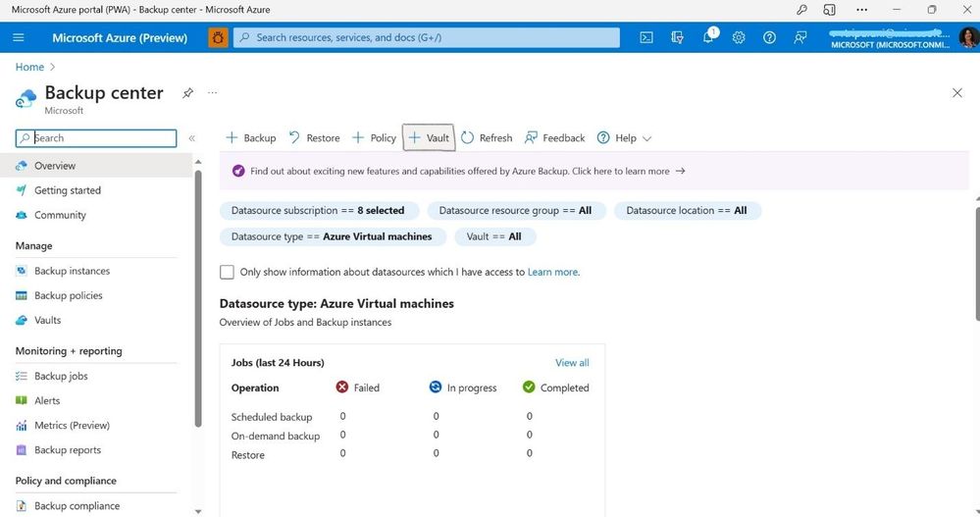The width and height of the screenshot is (980, 517).
Task: Click the in progress Restore count
Action: pos(437,453)
